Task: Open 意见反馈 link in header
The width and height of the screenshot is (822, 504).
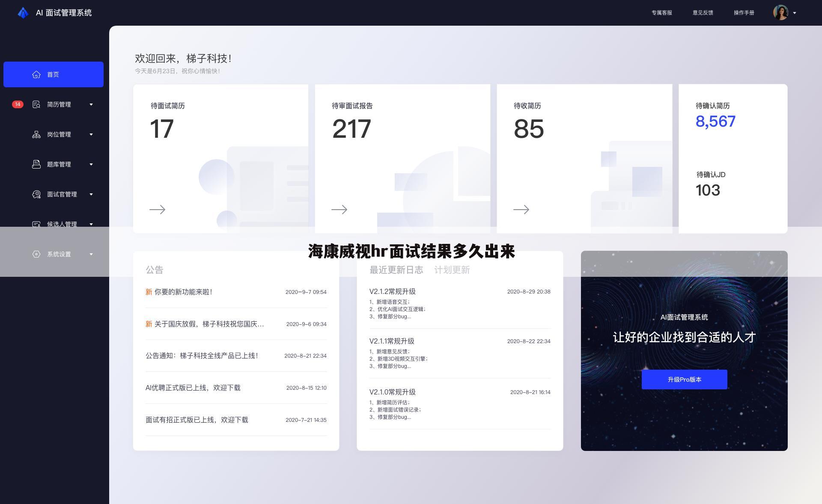Action: point(703,13)
